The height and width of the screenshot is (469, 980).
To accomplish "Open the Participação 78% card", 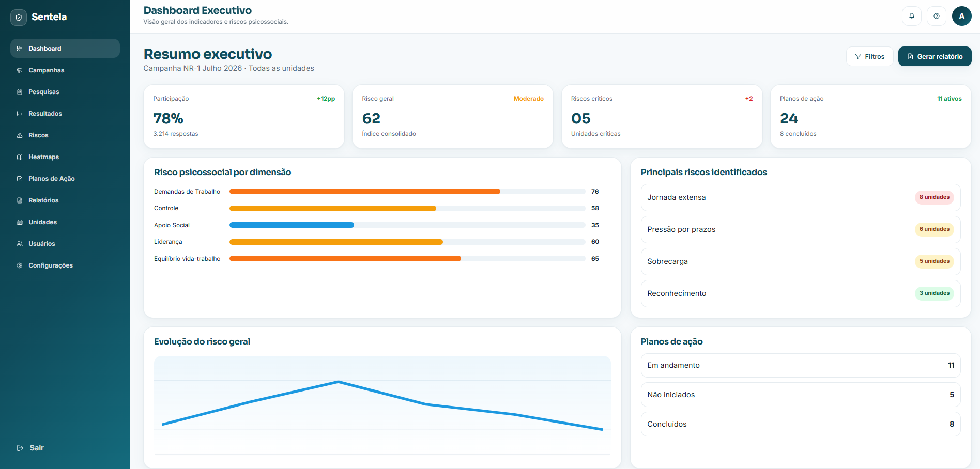I will [x=244, y=117].
